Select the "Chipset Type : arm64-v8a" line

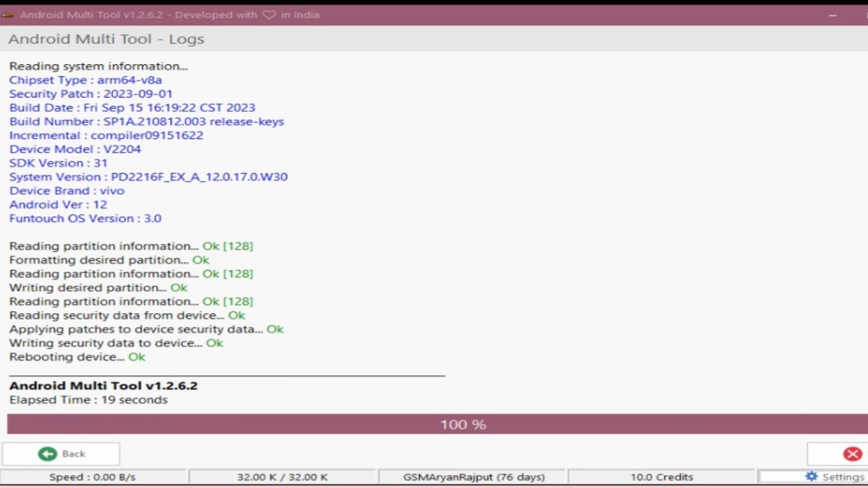tap(85, 80)
